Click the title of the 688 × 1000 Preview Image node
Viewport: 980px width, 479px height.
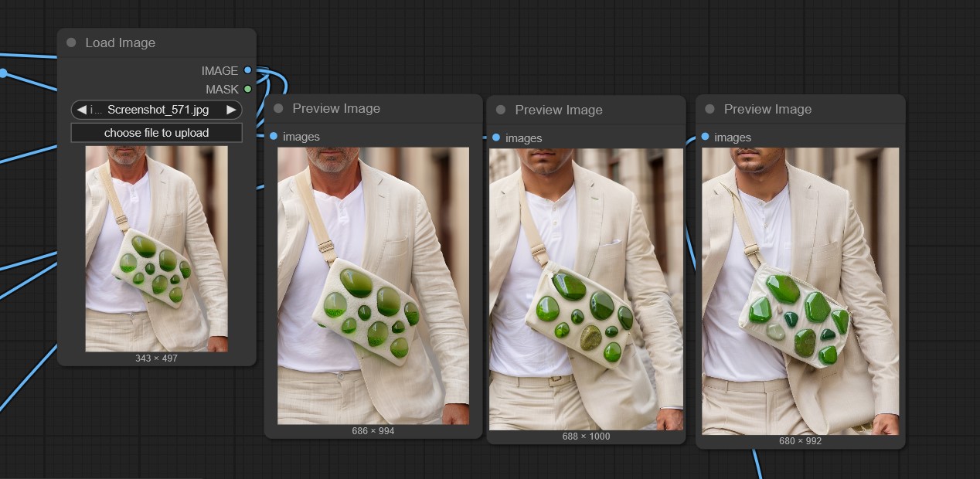[x=559, y=110]
